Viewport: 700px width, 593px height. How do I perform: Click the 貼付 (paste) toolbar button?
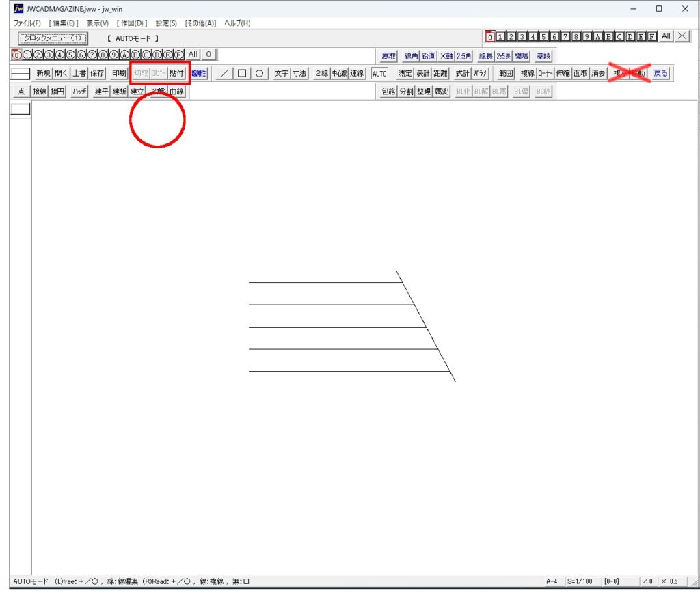point(177,74)
